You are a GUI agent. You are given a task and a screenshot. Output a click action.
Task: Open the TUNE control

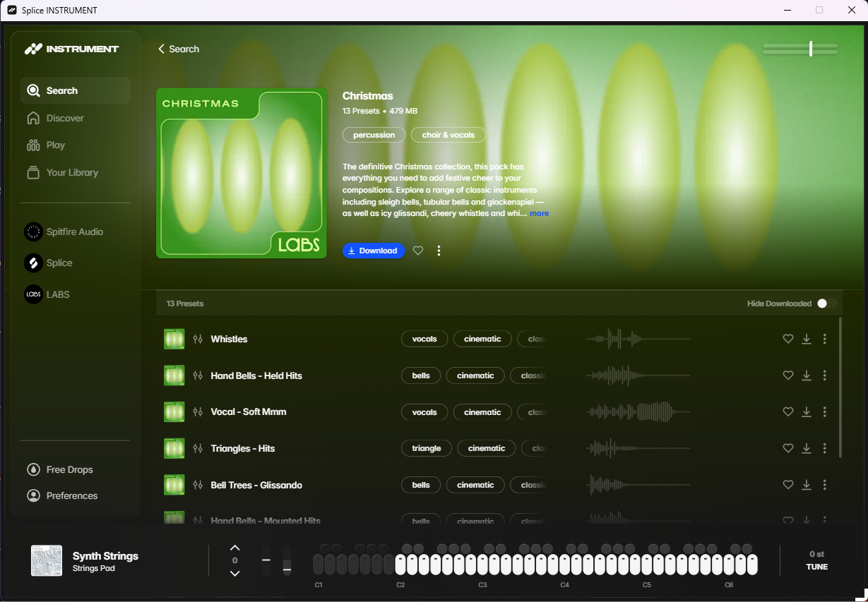pos(817,560)
